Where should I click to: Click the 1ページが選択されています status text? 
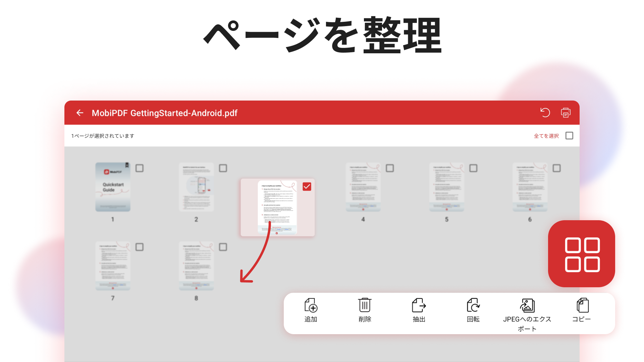click(103, 136)
